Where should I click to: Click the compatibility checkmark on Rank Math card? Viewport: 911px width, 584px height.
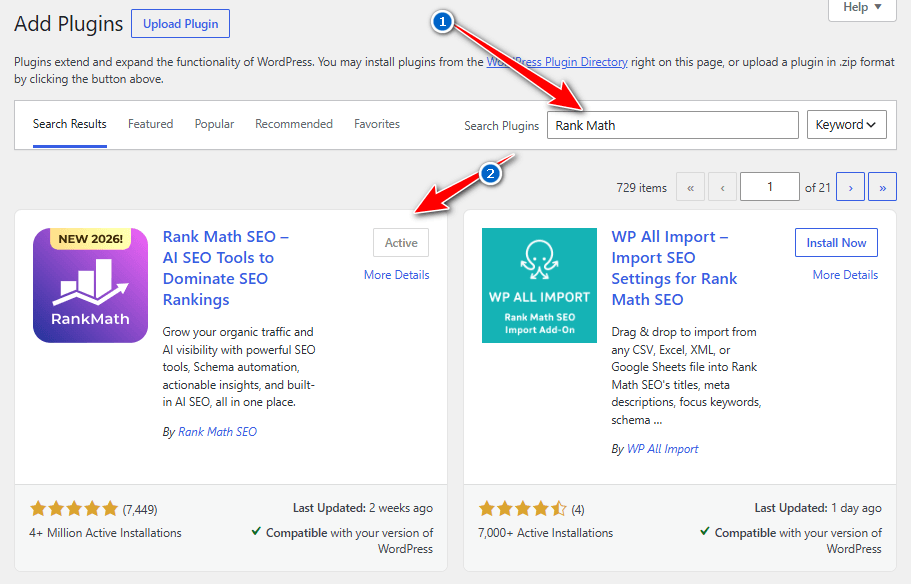pyautogui.click(x=256, y=531)
